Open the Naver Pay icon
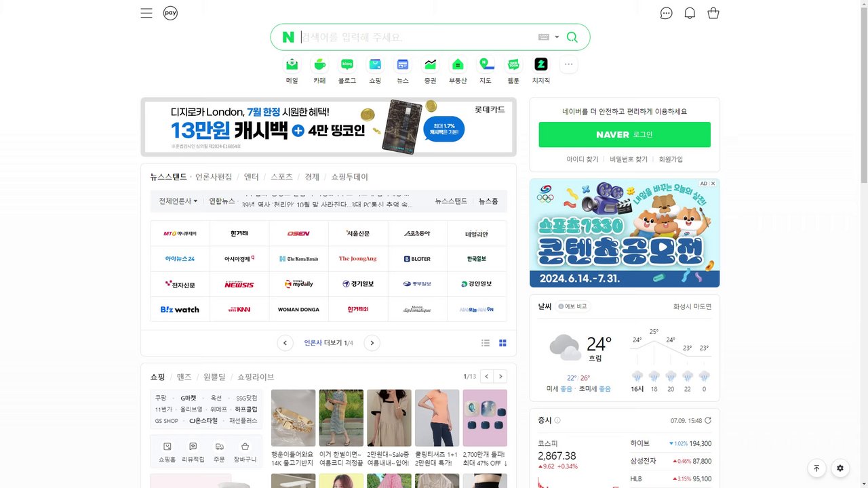 click(170, 13)
